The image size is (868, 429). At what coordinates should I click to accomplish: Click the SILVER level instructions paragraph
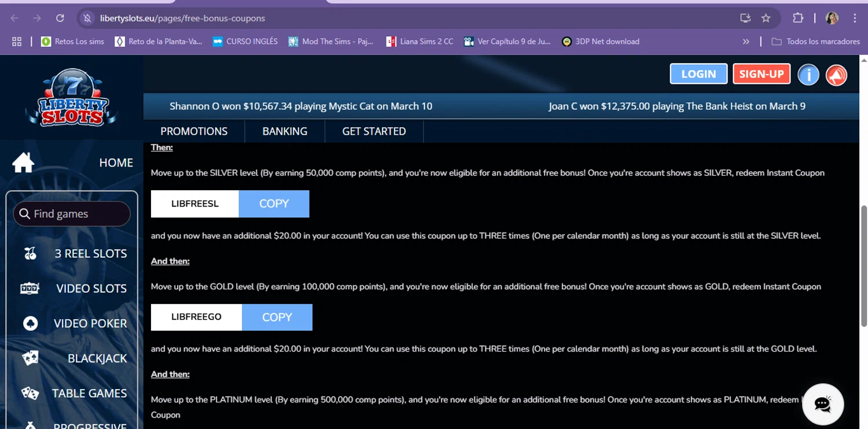coord(488,173)
